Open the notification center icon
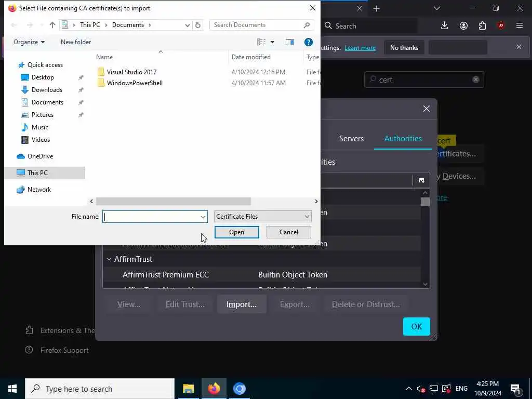 [x=515, y=389]
